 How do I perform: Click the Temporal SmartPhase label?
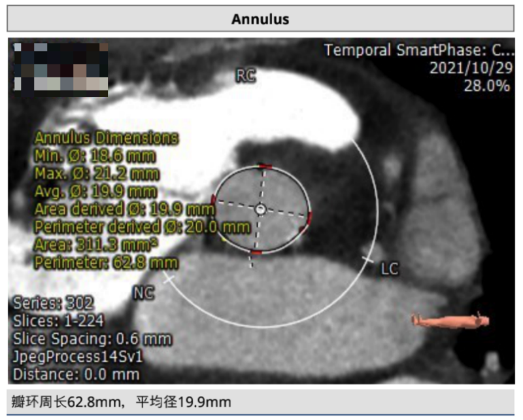click(x=418, y=50)
